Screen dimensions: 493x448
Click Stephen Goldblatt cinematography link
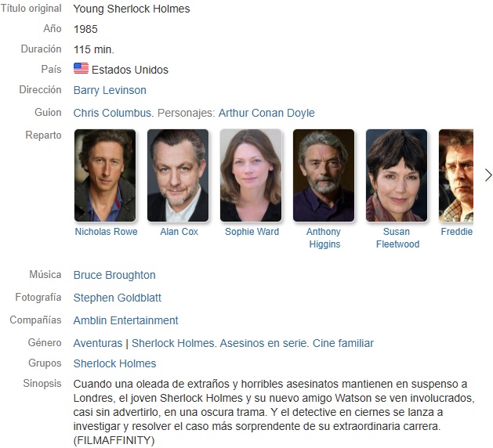tap(118, 298)
